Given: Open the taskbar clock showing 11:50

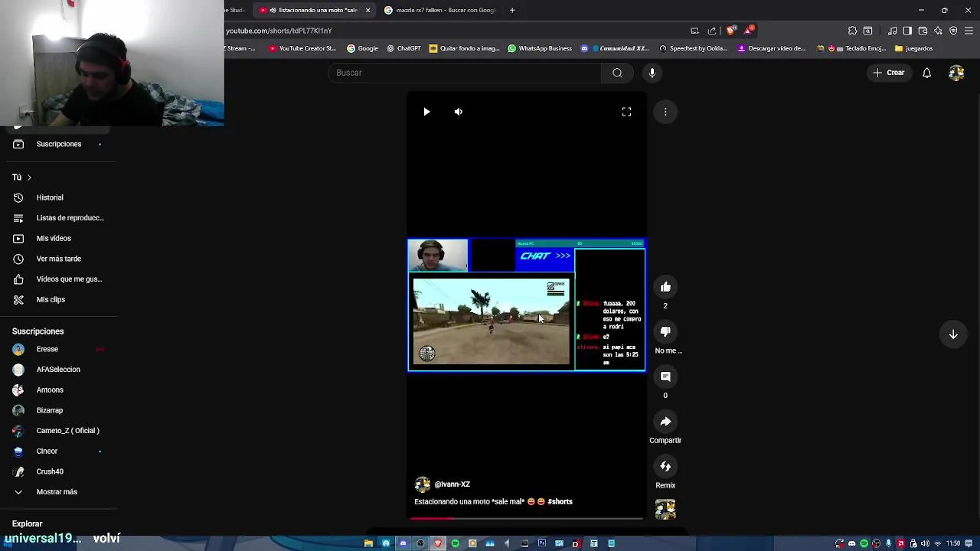Looking at the screenshot, I should pyautogui.click(x=953, y=543).
